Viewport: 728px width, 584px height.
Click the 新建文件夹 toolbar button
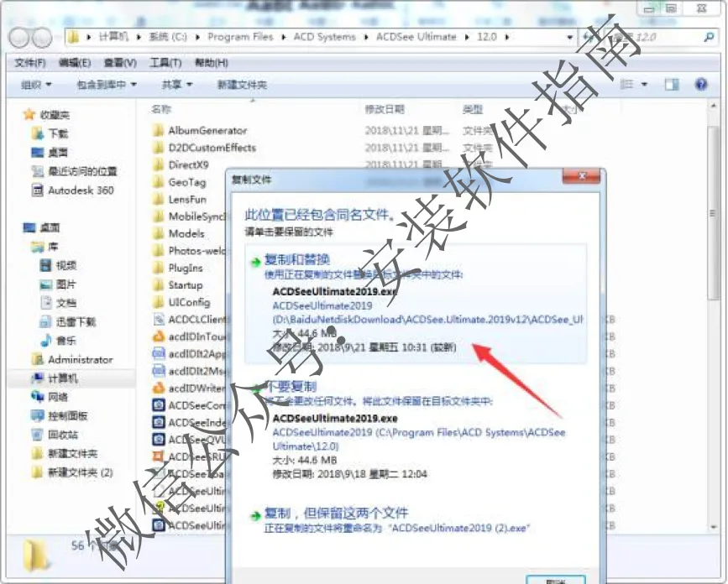tap(242, 85)
